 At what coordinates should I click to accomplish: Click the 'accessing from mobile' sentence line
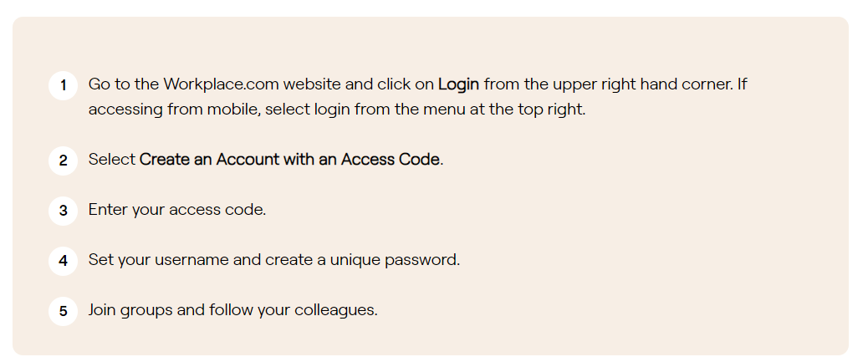[336, 110]
